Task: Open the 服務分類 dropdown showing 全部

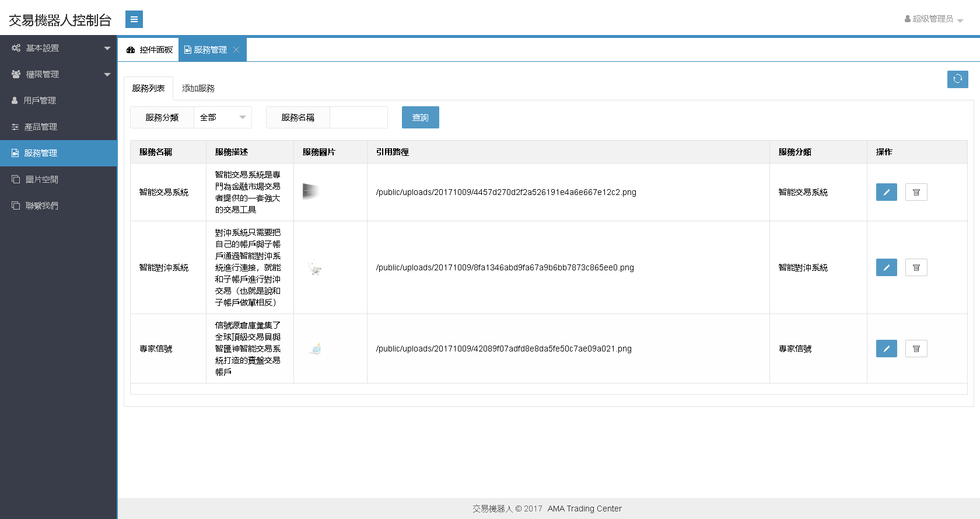Action: coord(223,117)
